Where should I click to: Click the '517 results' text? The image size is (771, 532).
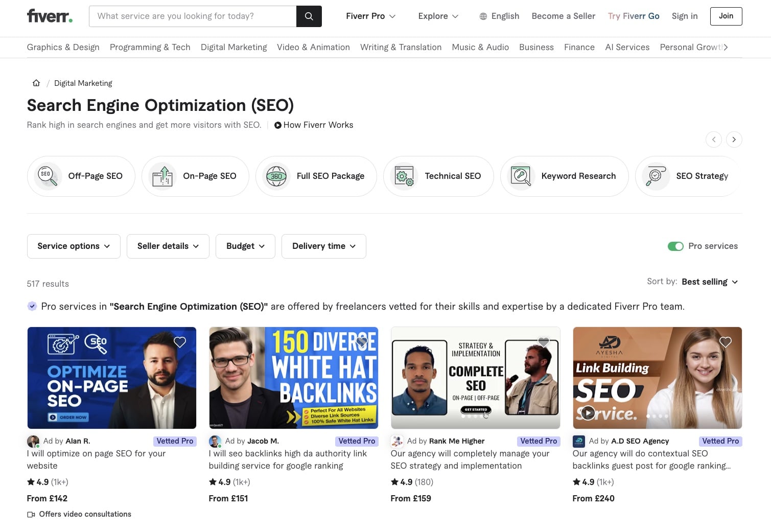[48, 284]
